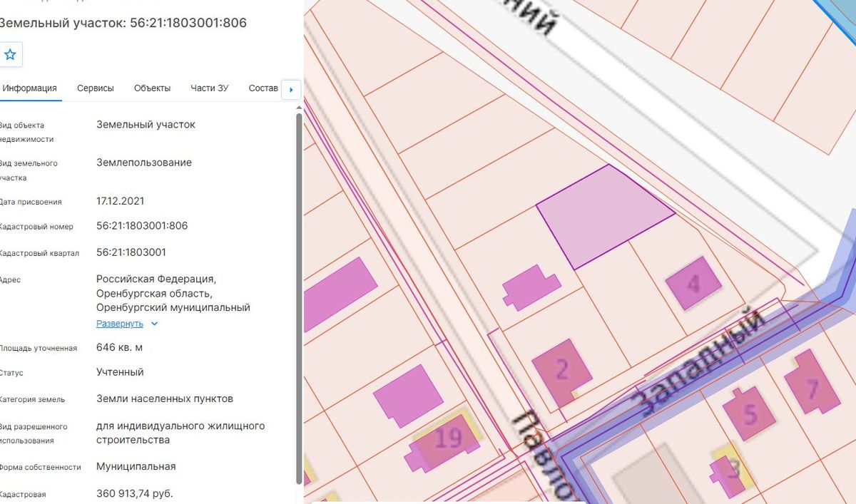The image size is (856, 504).
Task: Click the panel title Земельный участок: 56:21:1803001:806
Action: tap(123, 23)
